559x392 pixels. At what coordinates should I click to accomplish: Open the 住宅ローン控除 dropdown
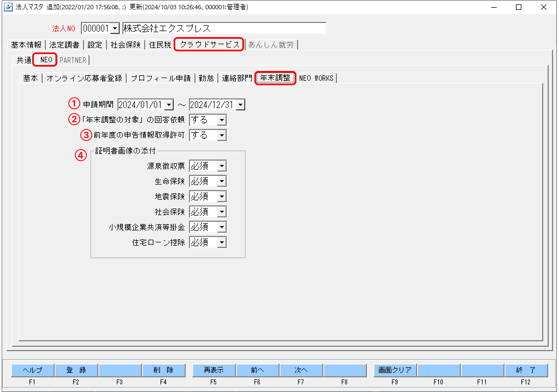click(222, 243)
